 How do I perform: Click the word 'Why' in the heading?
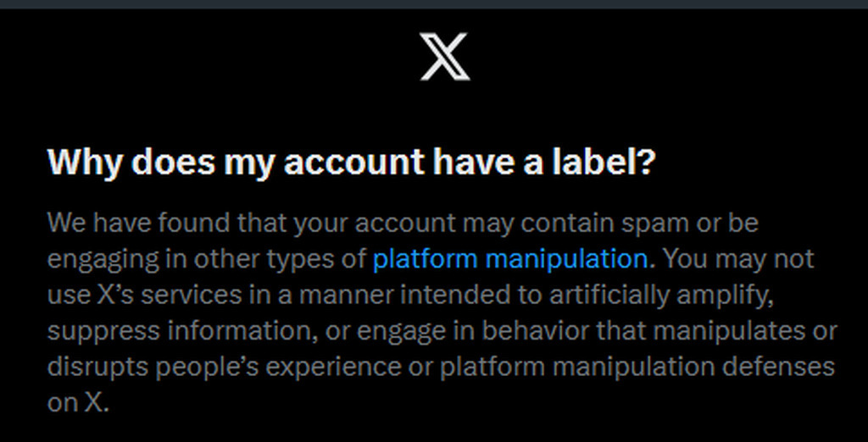click(86, 163)
